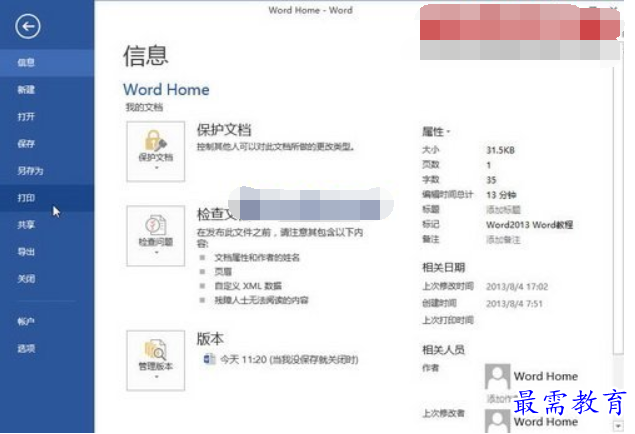This screenshot has height=434, width=635.
Task: Click the scrollbar down arrow
Action: 618,426
